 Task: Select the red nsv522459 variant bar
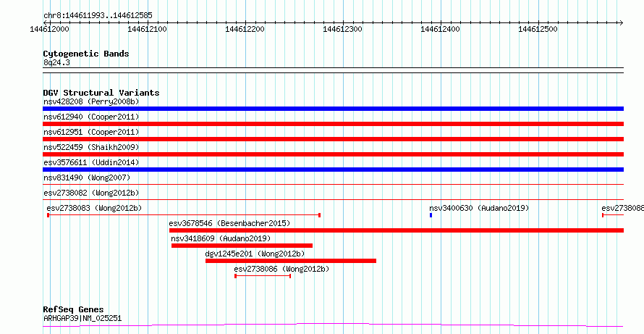(x=333, y=154)
